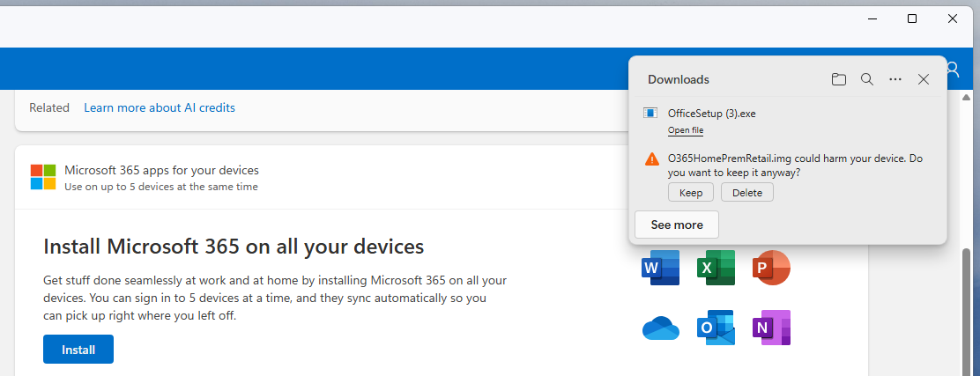Click the Related label
The image size is (980, 376).
[x=49, y=107]
